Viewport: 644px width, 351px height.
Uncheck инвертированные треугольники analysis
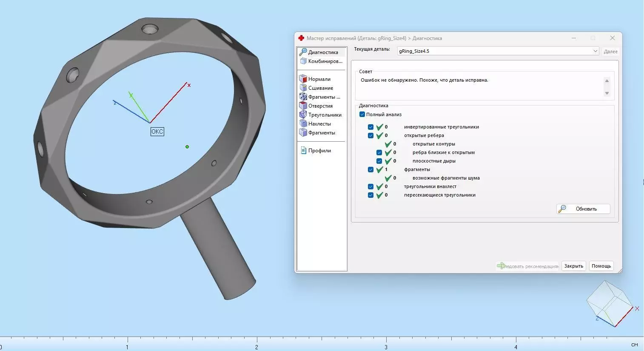(371, 127)
